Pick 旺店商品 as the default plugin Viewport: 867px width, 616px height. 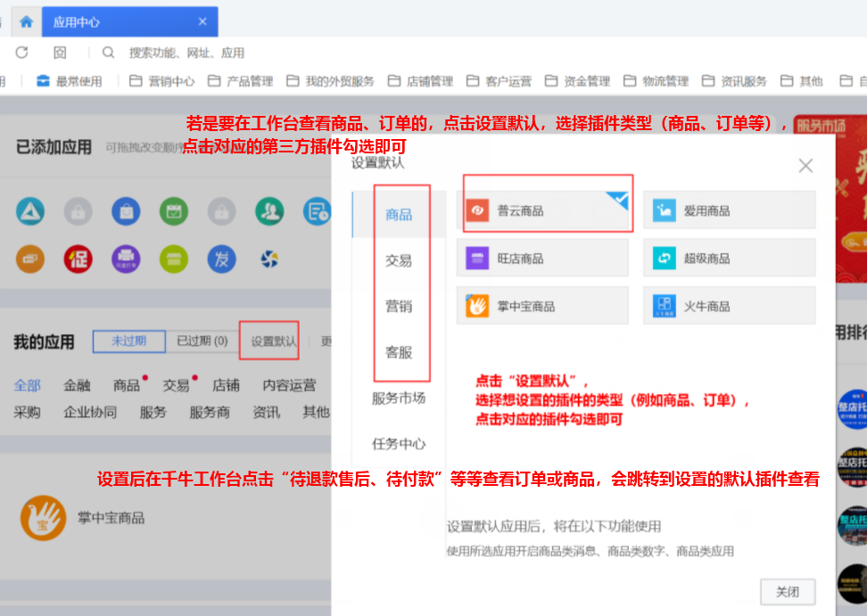(x=546, y=259)
